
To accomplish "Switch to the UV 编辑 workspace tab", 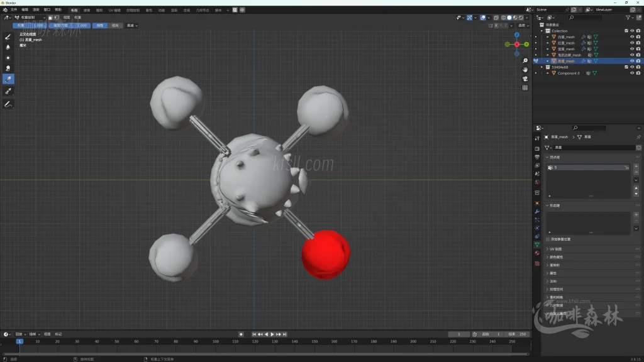I will 114,10.
